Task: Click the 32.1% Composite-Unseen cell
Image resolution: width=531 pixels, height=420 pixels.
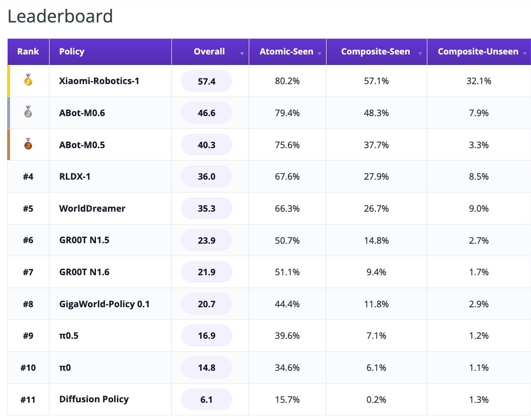Action: [478, 81]
